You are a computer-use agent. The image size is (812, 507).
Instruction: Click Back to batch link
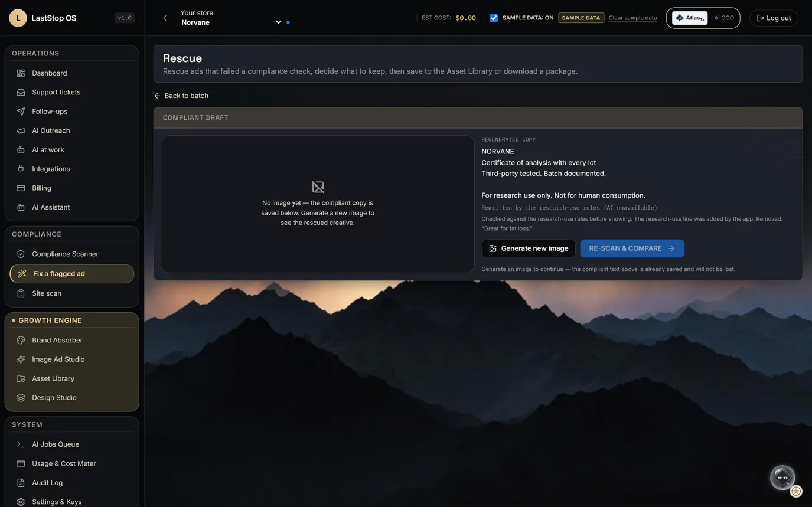coord(181,96)
